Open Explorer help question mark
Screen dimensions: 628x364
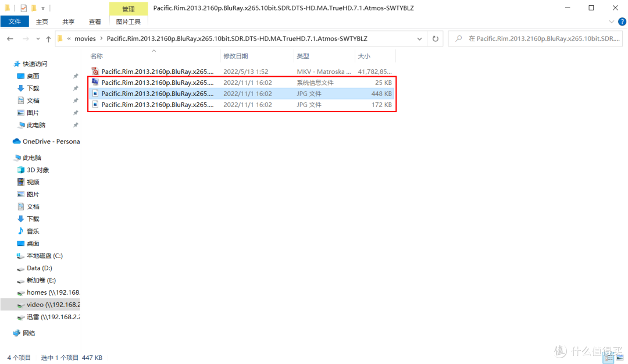tap(622, 22)
